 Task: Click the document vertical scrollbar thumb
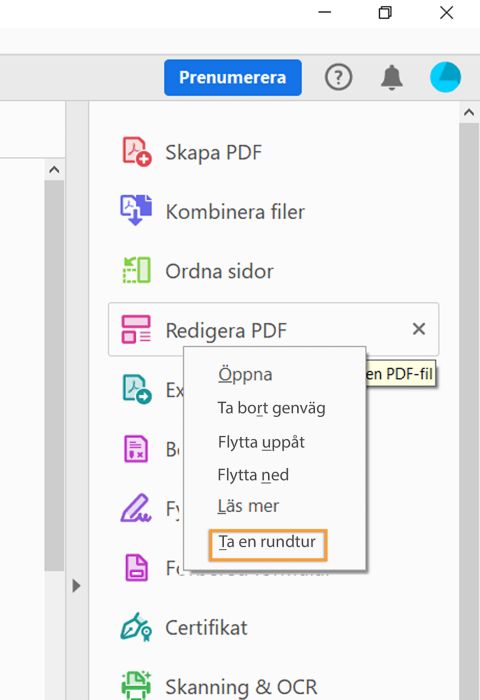coord(54,375)
